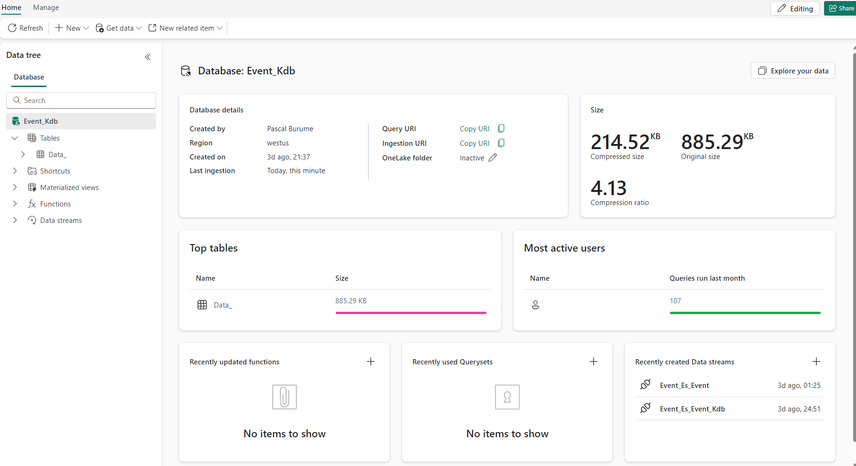Screen dimensions: 856x466
Task: Click the Data_ table icon in tree
Action: click(40, 154)
